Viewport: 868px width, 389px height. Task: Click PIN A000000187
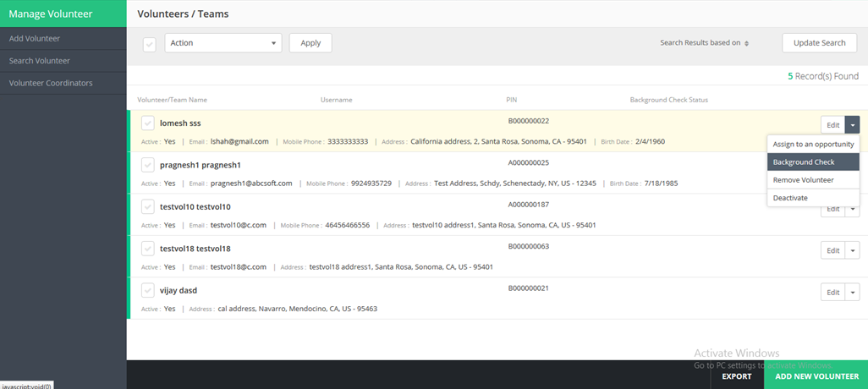pyautogui.click(x=528, y=205)
